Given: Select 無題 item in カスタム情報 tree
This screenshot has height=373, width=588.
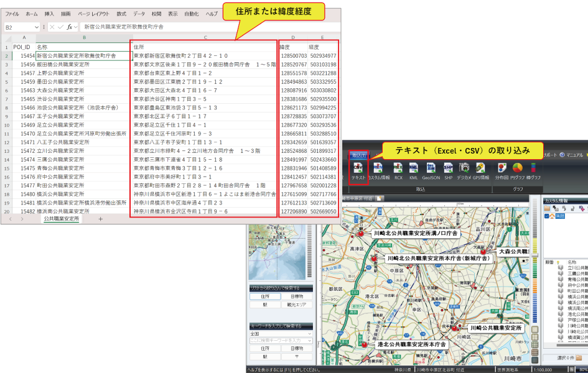Looking at the screenshot, I should 559,216.
